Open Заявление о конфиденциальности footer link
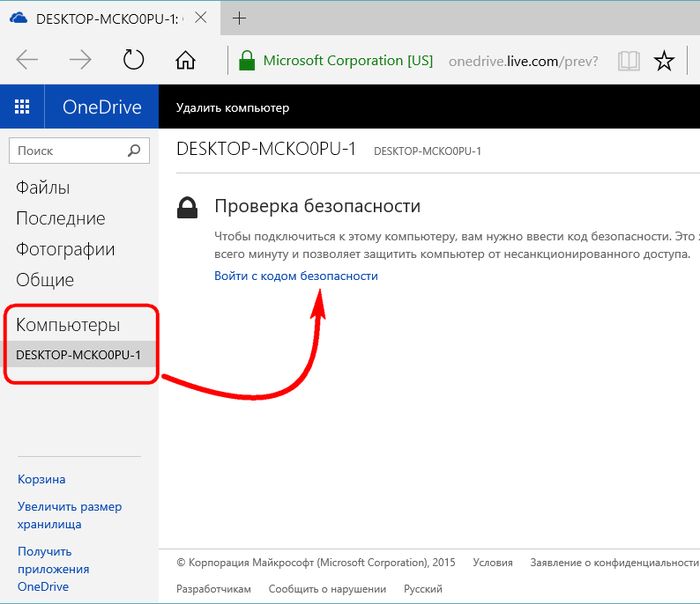Screen dimensions: 700x604 [x=615, y=562]
